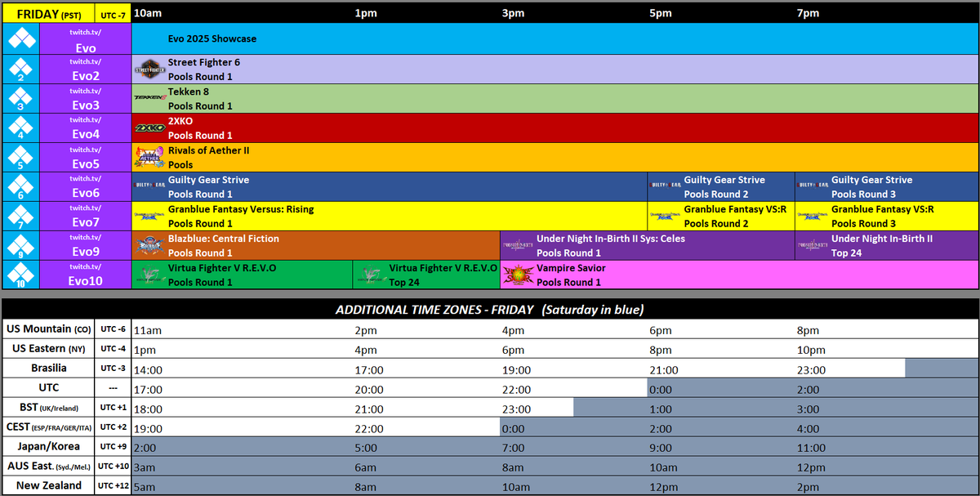Image resolution: width=980 pixels, height=496 pixels.
Task: Click the Evo logo numbered 4
Action: [20, 128]
